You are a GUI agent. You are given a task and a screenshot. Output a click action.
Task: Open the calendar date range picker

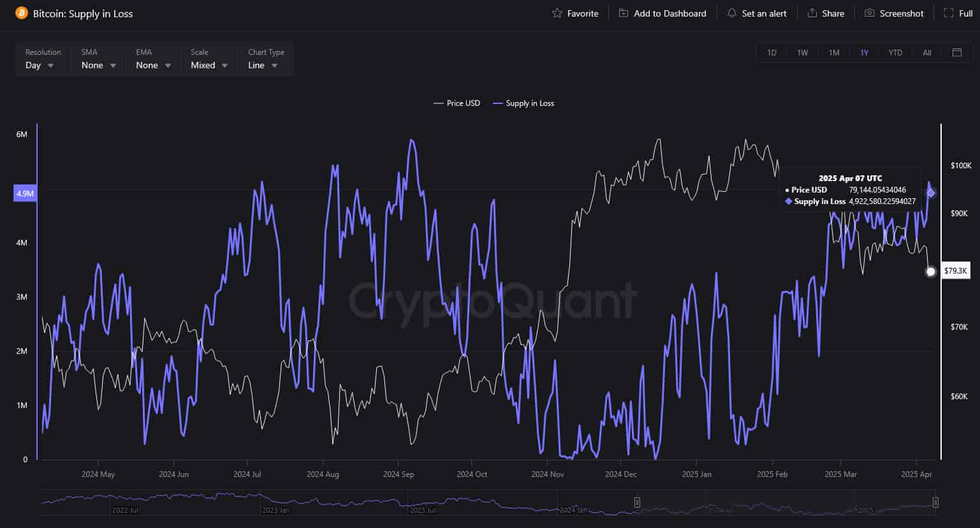[x=956, y=52]
